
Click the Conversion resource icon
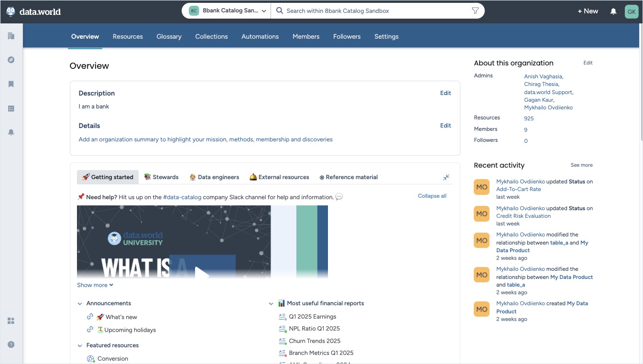tap(91, 359)
